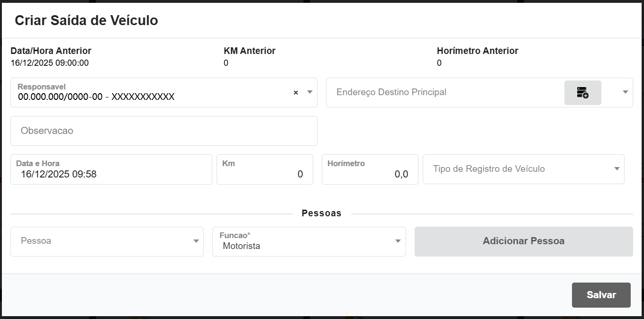Focus the Observacao text field
The height and width of the screenshot is (319, 644).
pyautogui.click(x=163, y=131)
